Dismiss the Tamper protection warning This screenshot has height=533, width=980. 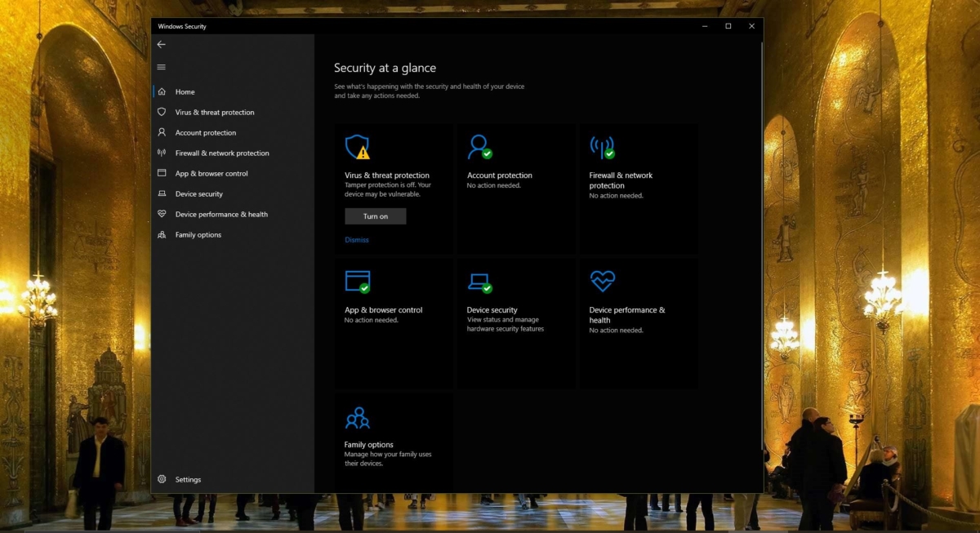coord(357,239)
